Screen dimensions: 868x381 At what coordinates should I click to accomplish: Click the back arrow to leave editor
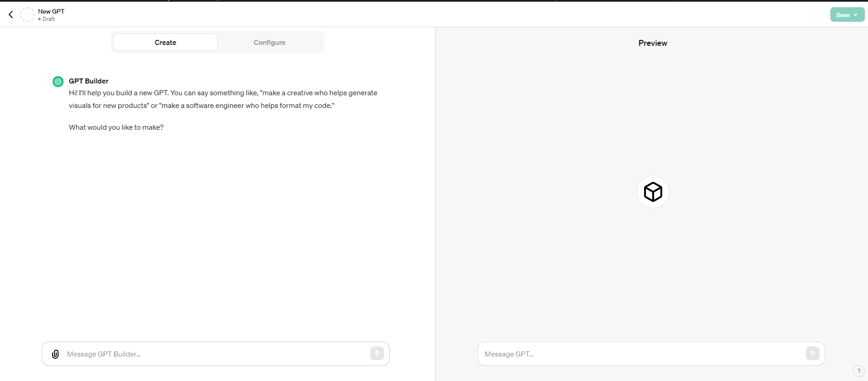pyautogui.click(x=11, y=15)
